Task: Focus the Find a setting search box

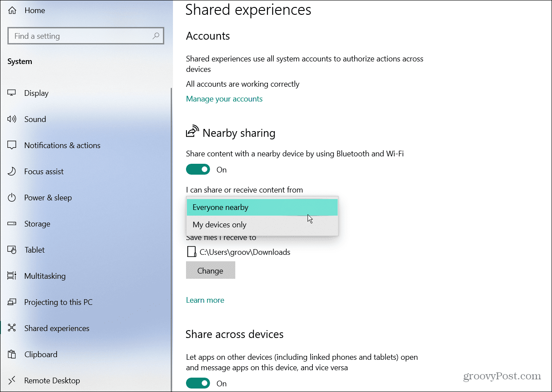Action: point(81,36)
